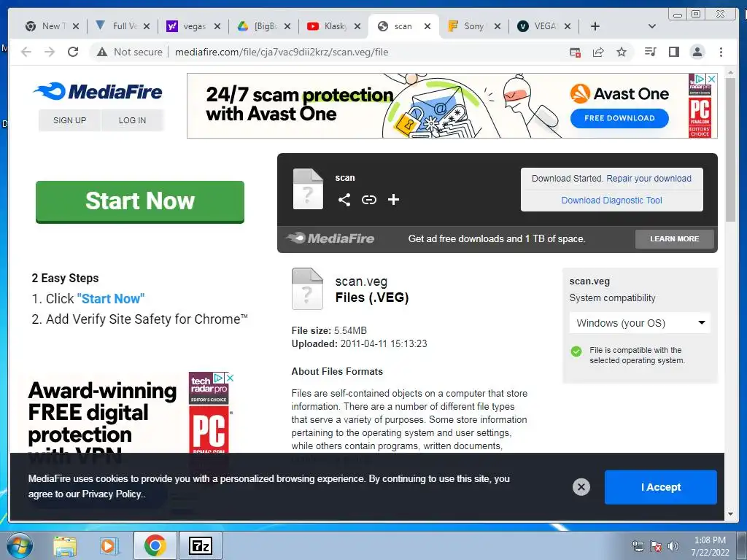
Task: Click Avast FREE DOWNLOAD button
Action: pos(619,118)
